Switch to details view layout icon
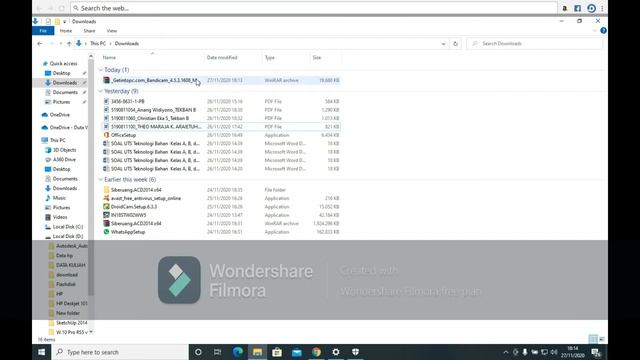The image size is (640, 360). click(593, 339)
